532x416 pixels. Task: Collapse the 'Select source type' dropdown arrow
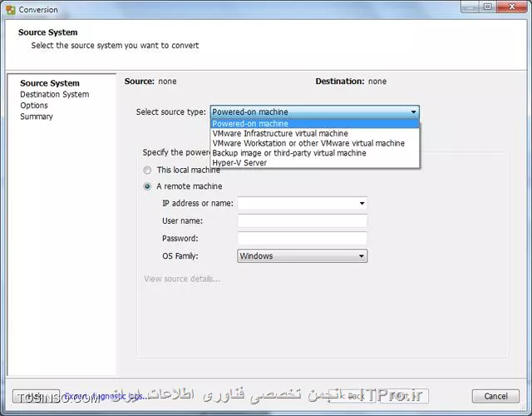tap(414, 111)
